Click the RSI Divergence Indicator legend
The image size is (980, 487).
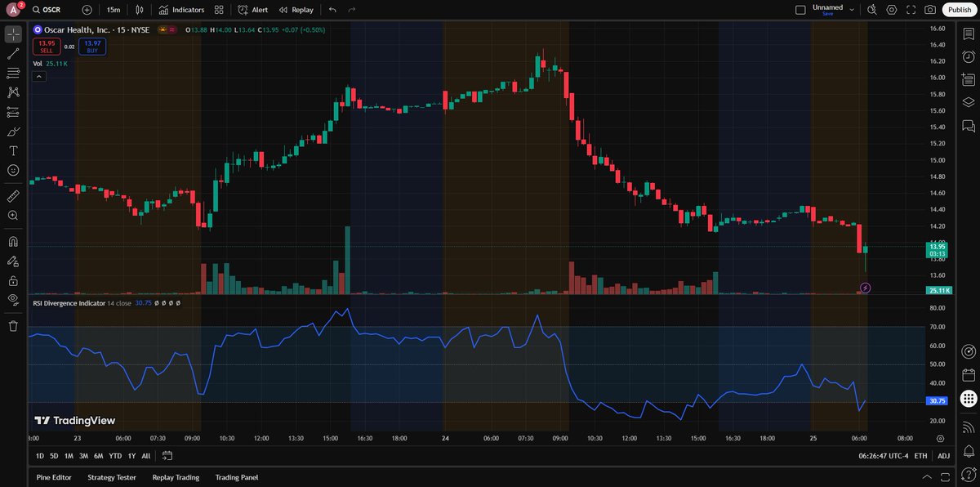[x=69, y=302]
